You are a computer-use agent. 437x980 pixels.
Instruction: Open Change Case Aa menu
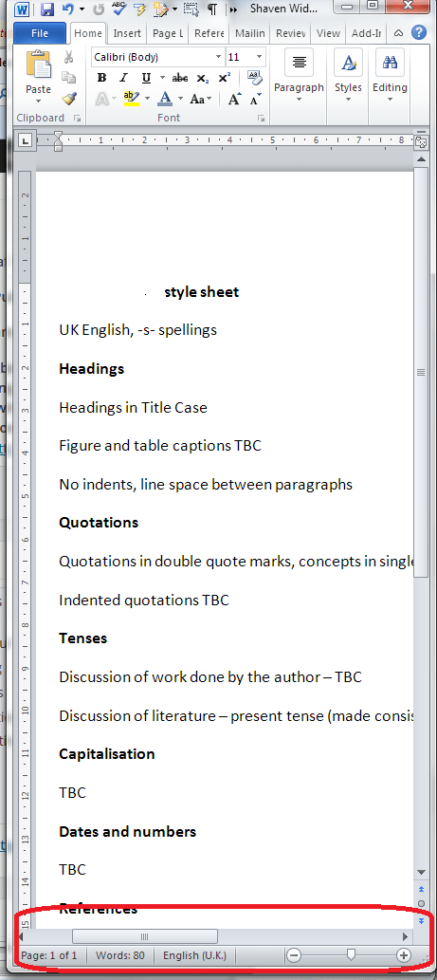201,99
